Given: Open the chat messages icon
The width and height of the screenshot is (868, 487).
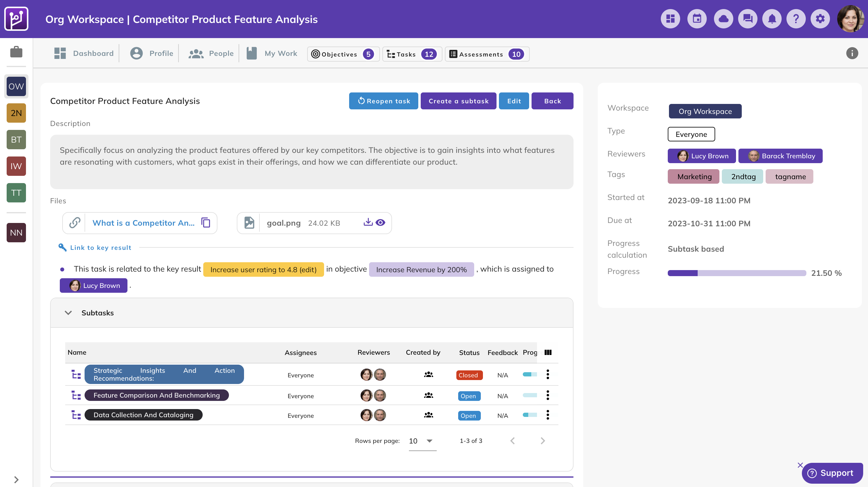Looking at the screenshot, I should click(x=747, y=19).
